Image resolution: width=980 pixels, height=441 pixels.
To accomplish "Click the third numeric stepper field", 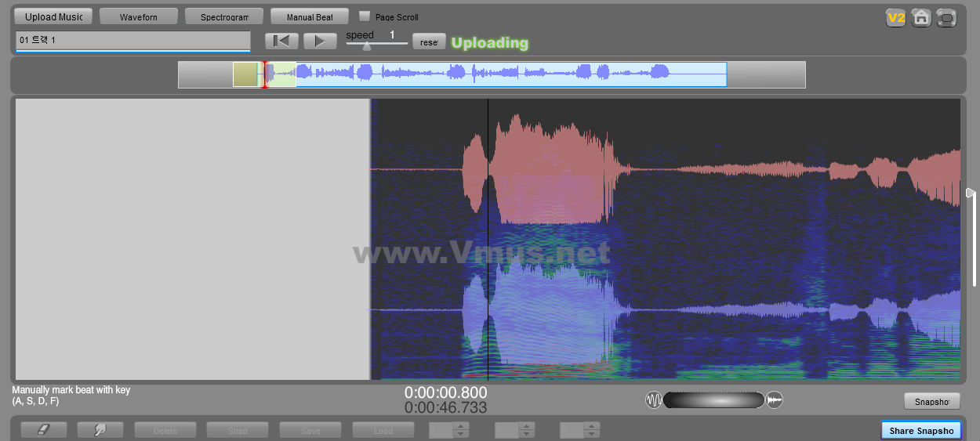I will coord(573,430).
